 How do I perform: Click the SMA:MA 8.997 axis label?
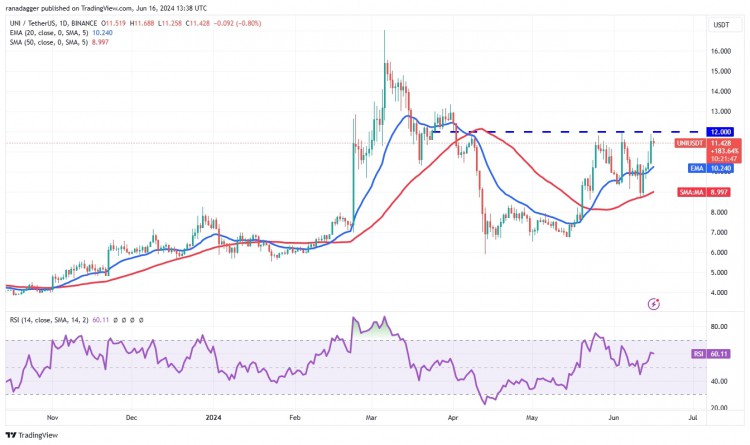(704, 192)
